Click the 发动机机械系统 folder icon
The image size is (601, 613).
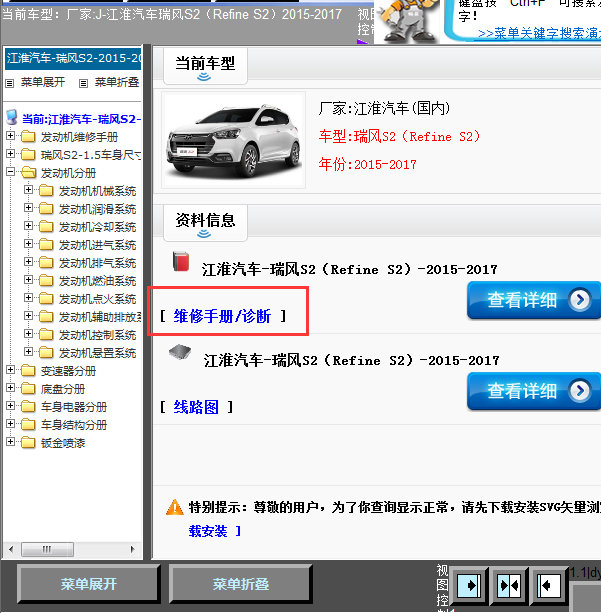point(46,190)
